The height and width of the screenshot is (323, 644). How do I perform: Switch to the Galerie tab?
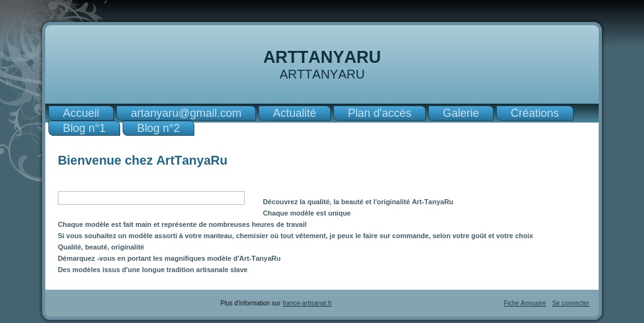tap(461, 113)
